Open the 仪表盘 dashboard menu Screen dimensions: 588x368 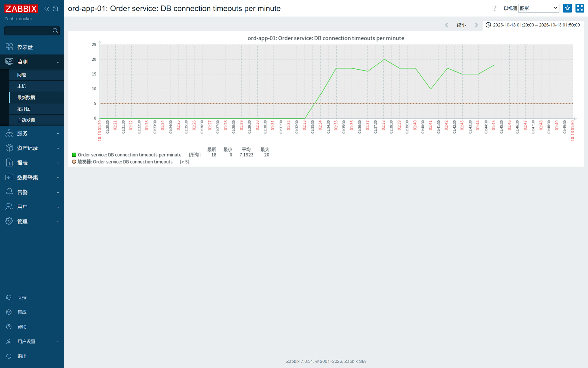click(x=32, y=47)
